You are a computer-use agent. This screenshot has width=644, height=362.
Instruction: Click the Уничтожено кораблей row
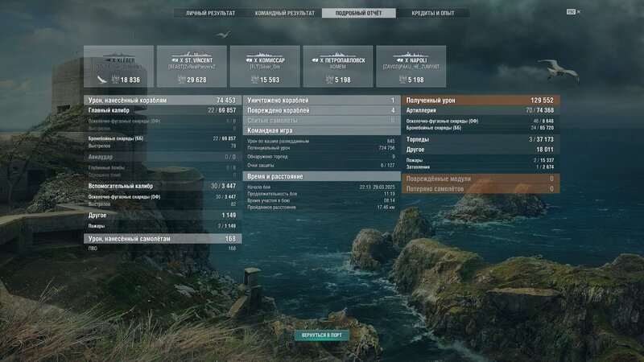pos(321,100)
